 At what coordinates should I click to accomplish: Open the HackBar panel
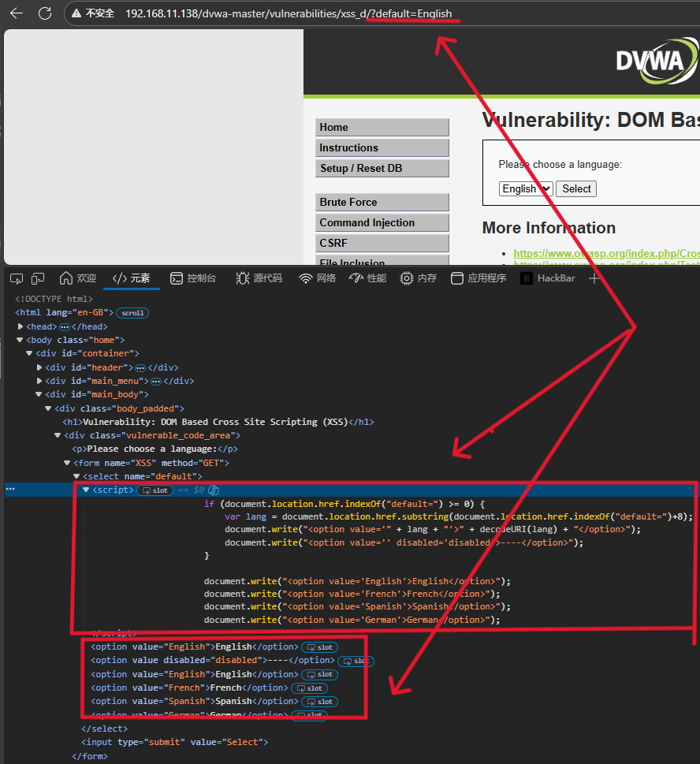(548, 278)
